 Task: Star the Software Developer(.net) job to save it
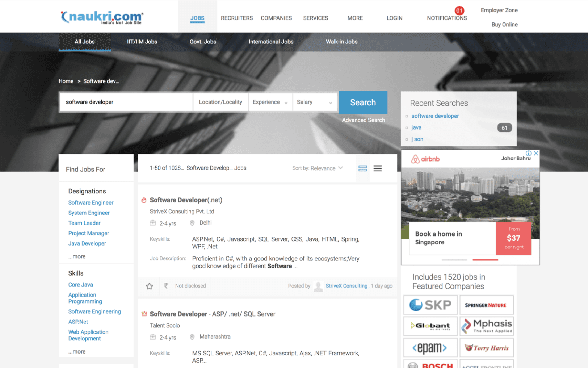click(x=149, y=286)
